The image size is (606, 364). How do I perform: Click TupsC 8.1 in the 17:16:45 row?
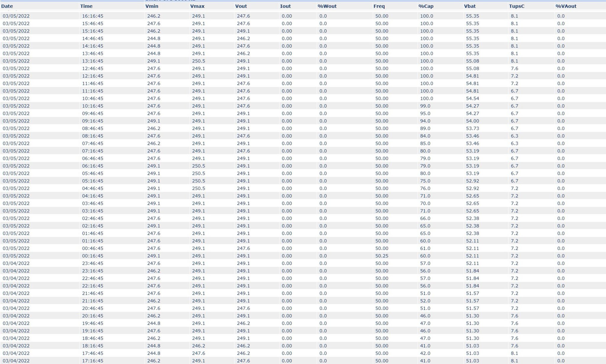point(514,361)
